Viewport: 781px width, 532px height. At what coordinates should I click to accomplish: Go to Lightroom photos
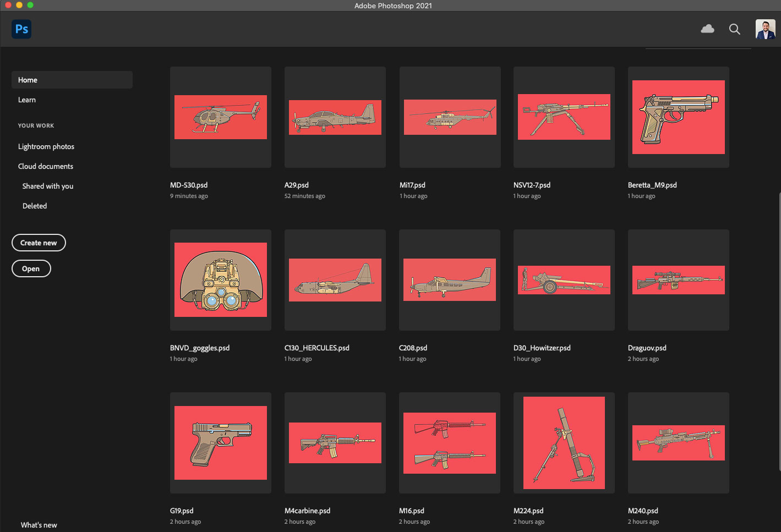click(46, 146)
